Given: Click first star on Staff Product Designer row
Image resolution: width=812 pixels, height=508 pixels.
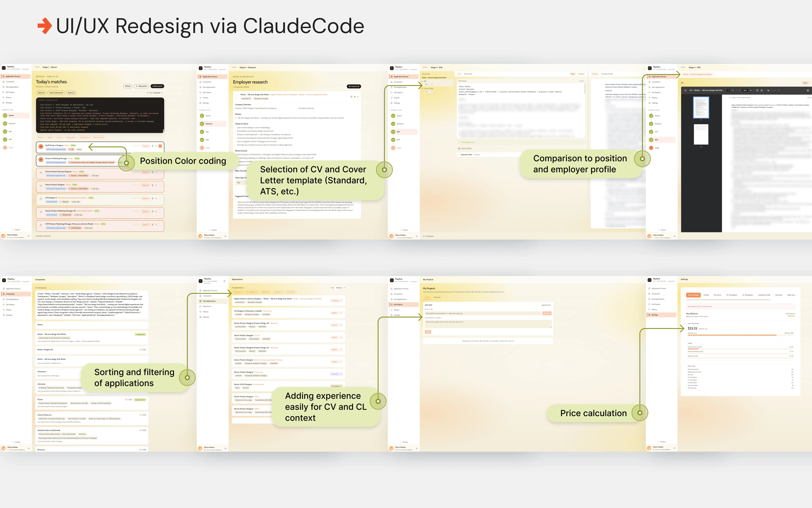Looking at the screenshot, I should click(x=133, y=145).
